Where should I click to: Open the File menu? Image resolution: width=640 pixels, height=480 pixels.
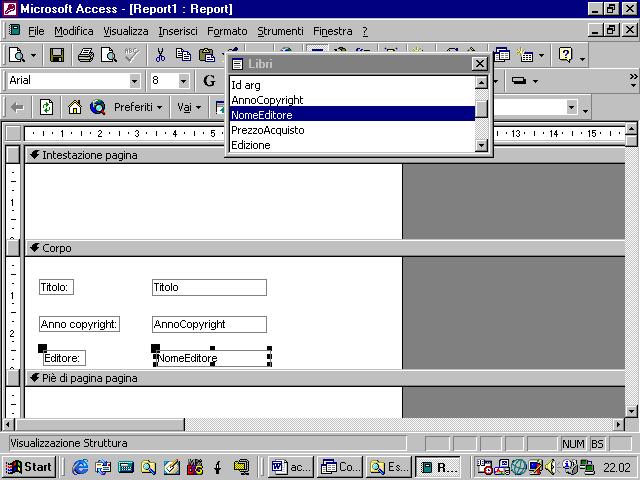point(36,31)
